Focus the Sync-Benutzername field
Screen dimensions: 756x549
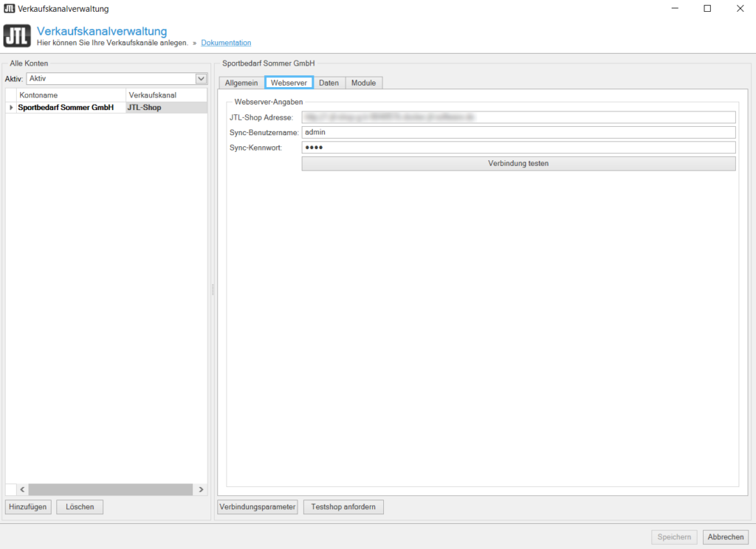pos(518,132)
